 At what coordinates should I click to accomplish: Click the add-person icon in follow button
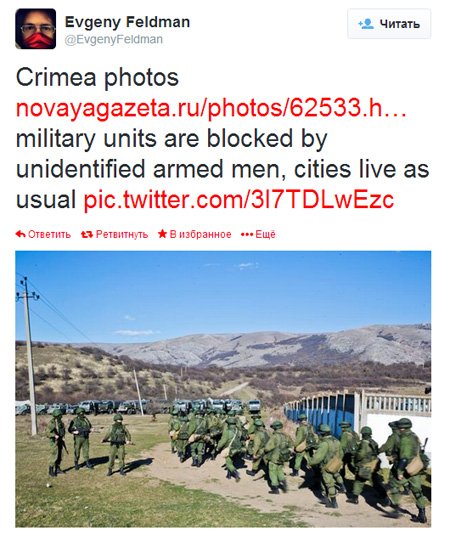click(366, 24)
